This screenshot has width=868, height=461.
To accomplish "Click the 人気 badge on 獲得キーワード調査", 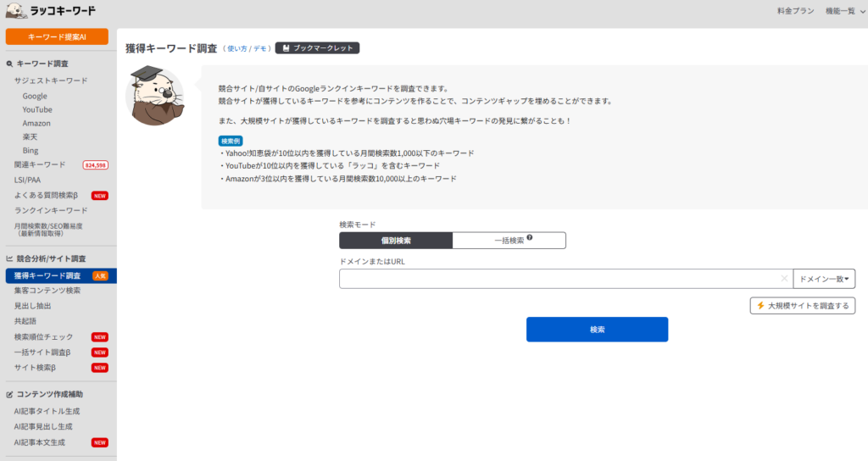I will [100, 276].
